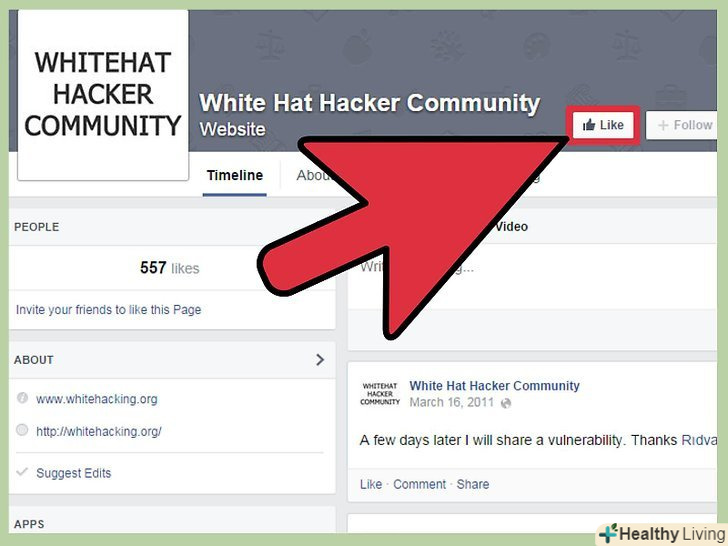Click the thumbs-up Like button
The image size is (728, 546).
[603, 125]
